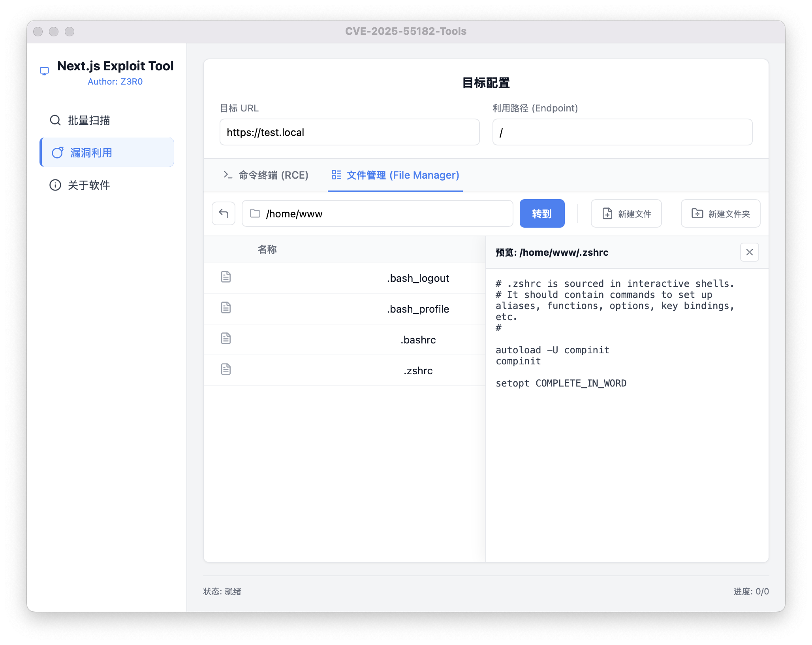The width and height of the screenshot is (812, 645).
Task: Select the .bash_profile file name
Action: point(418,309)
